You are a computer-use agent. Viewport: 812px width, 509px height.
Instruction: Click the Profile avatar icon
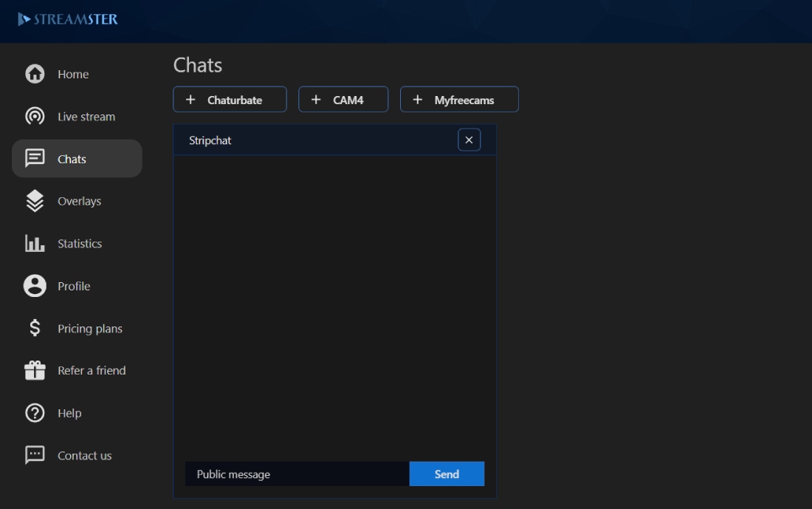coord(35,286)
